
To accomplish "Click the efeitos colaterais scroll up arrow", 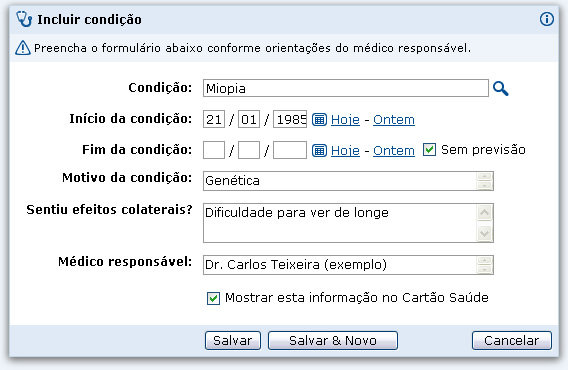I will coord(484,212).
